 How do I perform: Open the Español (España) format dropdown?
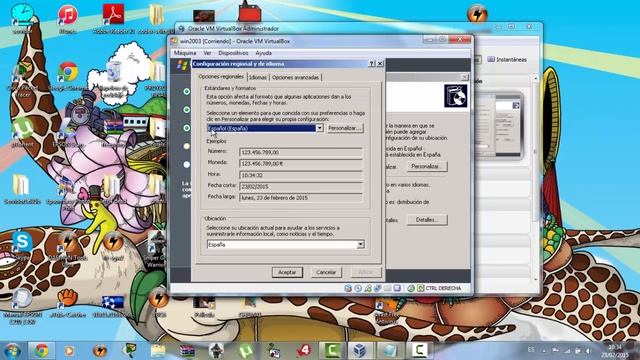click(320, 128)
